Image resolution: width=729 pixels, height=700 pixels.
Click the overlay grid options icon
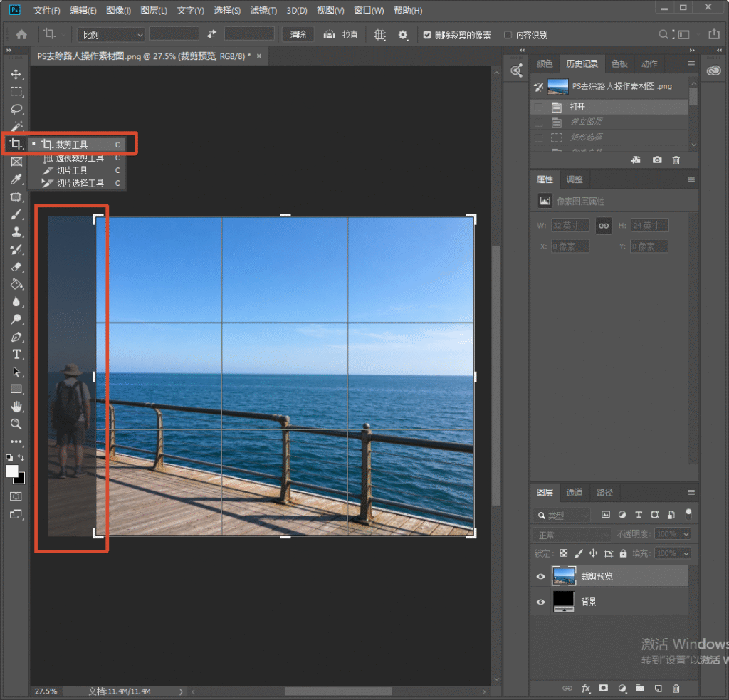tap(380, 35)
